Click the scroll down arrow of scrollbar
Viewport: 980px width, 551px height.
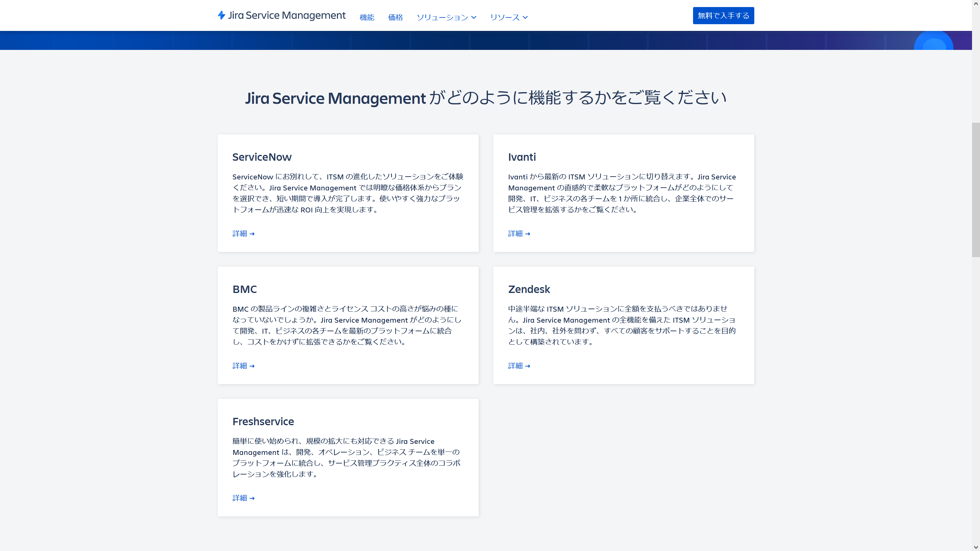(976, 547)
